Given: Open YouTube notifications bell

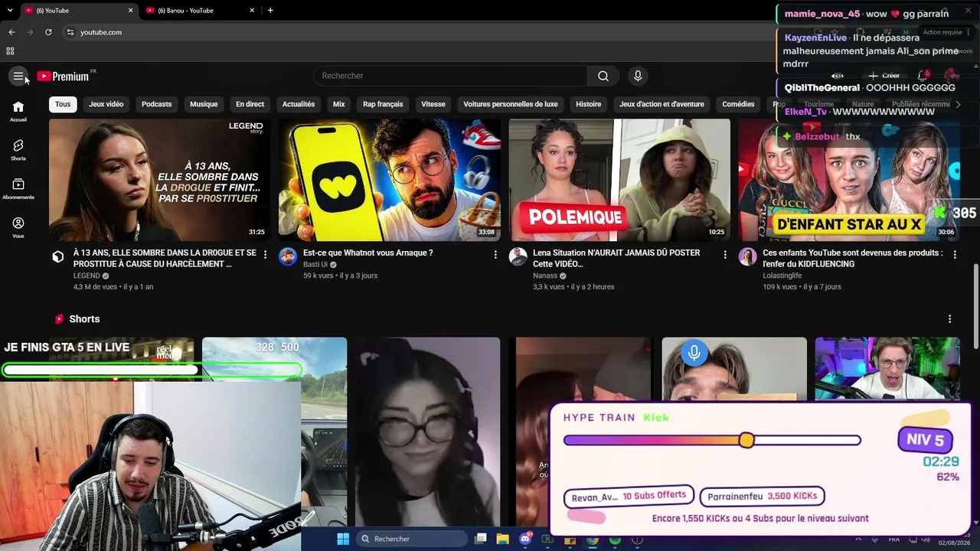Looking at the screenshot, I should (x=922, y=76).
